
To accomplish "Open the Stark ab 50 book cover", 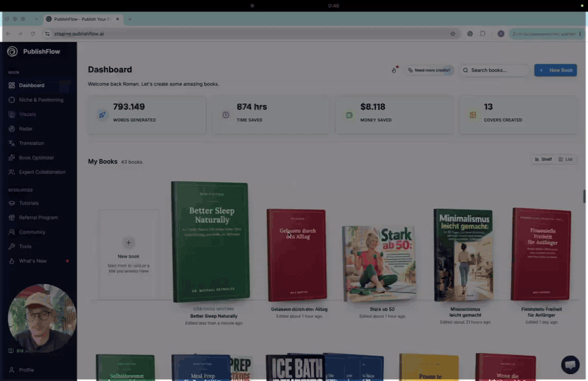I will [379, 264].
